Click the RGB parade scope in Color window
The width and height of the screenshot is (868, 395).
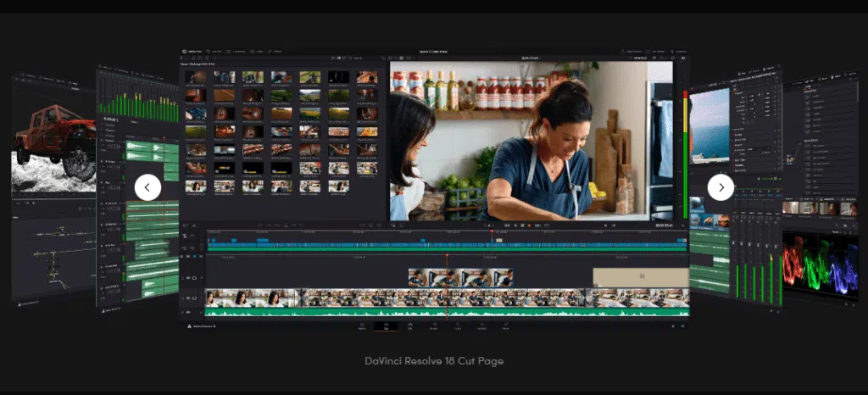click(x=820, y=265)
